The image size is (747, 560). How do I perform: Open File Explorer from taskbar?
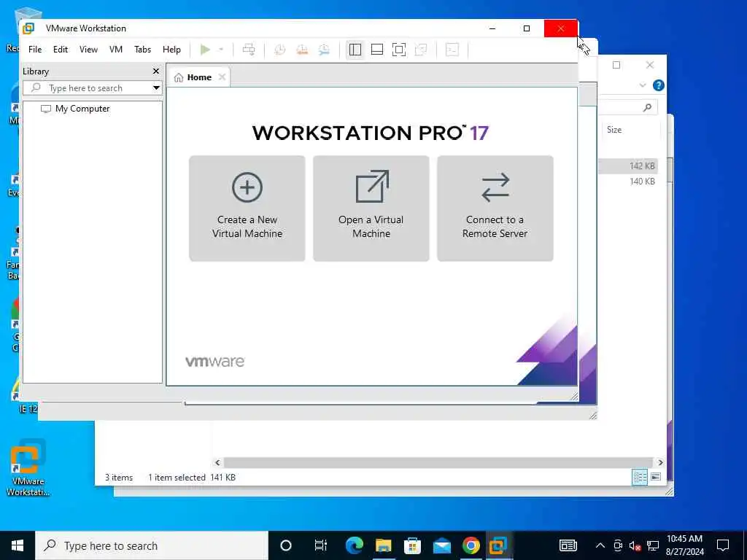(x=384, y=545)
